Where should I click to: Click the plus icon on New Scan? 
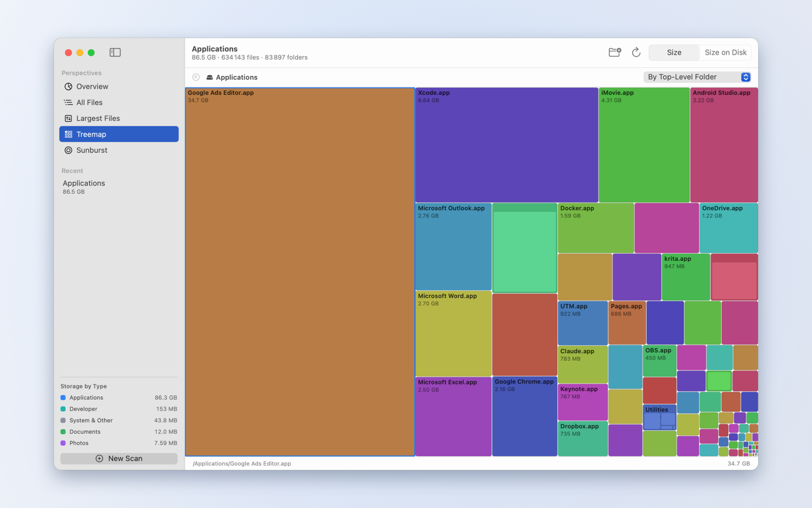click(x=99, y=458)
